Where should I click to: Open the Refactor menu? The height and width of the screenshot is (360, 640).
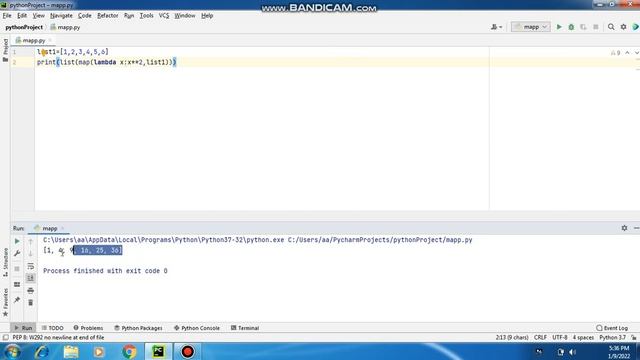click(x=108, y=16)
